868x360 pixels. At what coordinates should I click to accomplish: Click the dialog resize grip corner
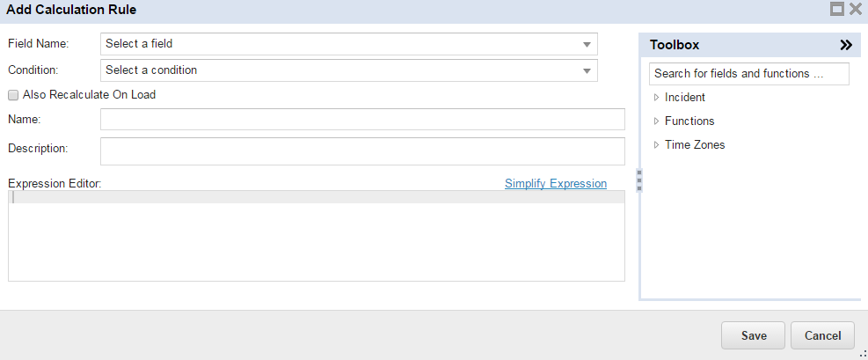pos(862,354)
